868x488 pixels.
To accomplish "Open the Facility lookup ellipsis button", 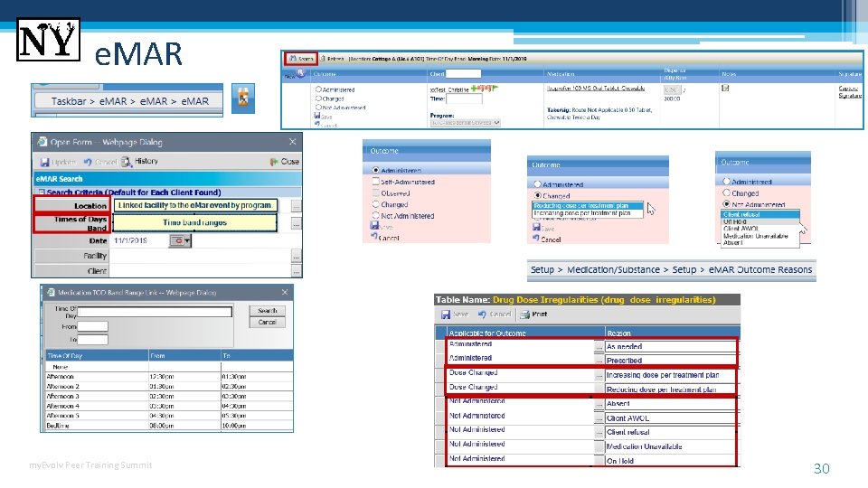I will tap(297, 256).
